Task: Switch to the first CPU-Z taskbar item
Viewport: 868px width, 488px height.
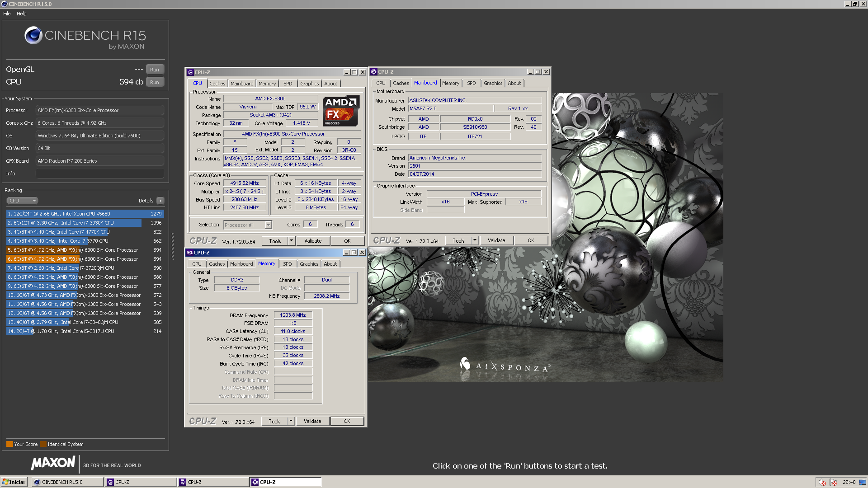Action: tap(141, 482)
